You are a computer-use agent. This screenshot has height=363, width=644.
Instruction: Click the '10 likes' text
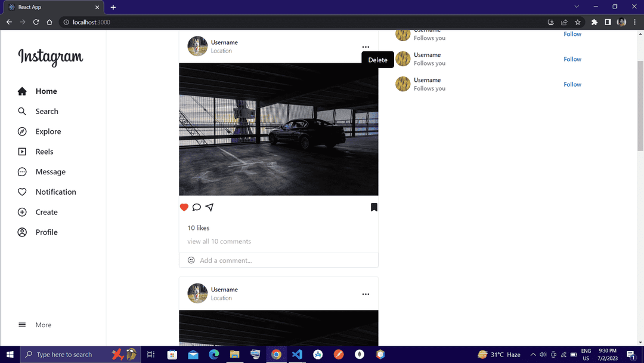pyautogui.click(x=199, y=227)
